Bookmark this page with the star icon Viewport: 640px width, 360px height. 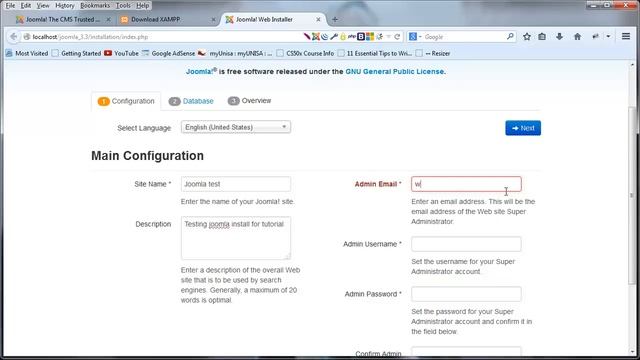[x=527, y=37]
